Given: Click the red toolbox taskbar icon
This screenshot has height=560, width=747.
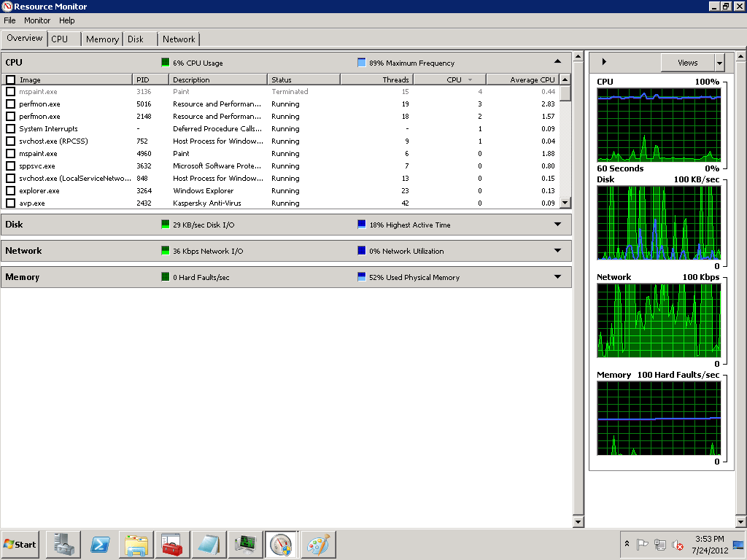Looking at the screenshot, I should pos(172,544).
